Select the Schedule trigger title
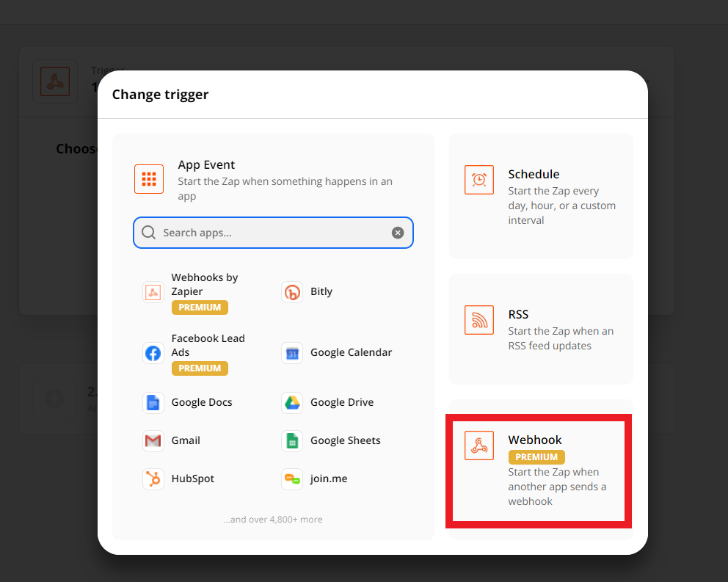The width and height of the screenshot is (728, 582). (534, 174)
